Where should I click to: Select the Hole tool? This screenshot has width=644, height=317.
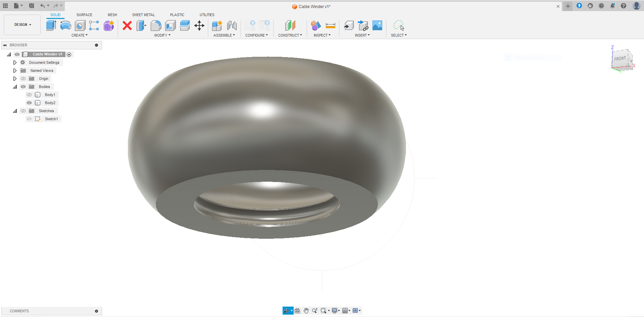point(80,26)
